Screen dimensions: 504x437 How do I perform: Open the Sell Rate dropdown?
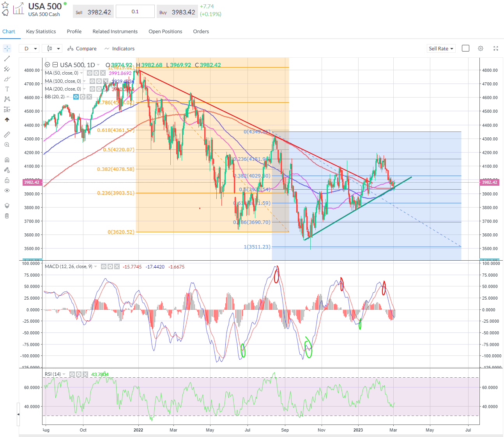tap(441, 48)
